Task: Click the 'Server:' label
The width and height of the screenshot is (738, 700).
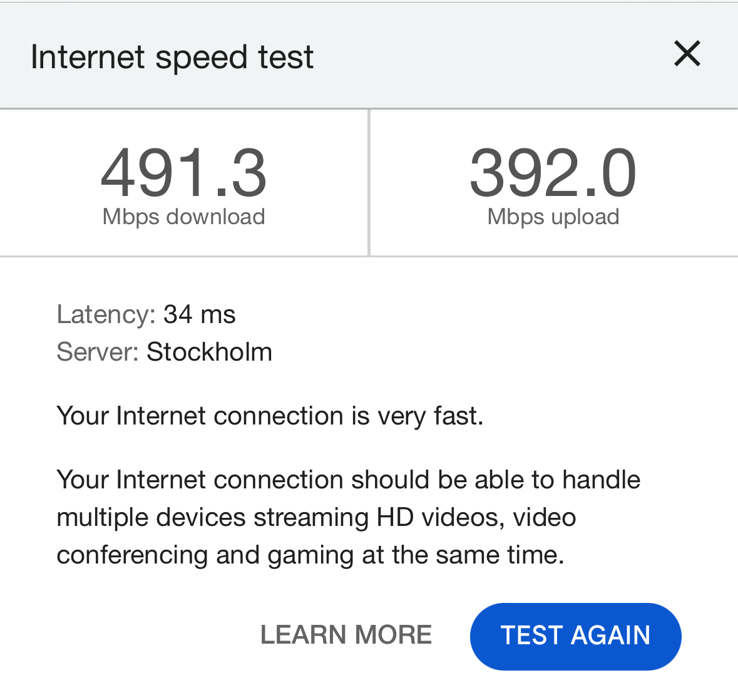Action: 98,352
